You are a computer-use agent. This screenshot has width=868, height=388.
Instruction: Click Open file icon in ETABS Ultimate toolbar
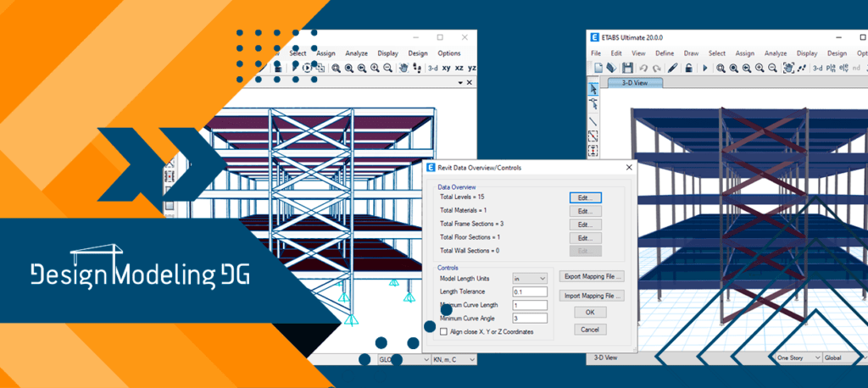pos(612,68)
